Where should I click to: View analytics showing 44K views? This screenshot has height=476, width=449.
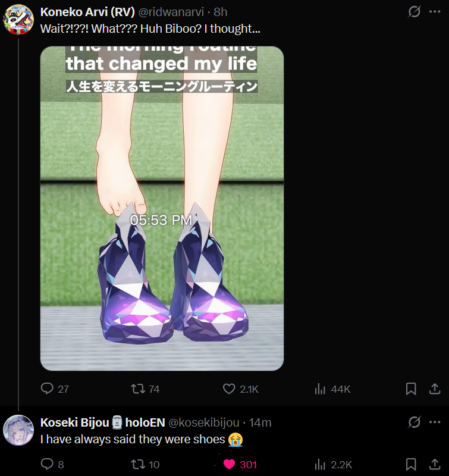[x=332, y=389]
